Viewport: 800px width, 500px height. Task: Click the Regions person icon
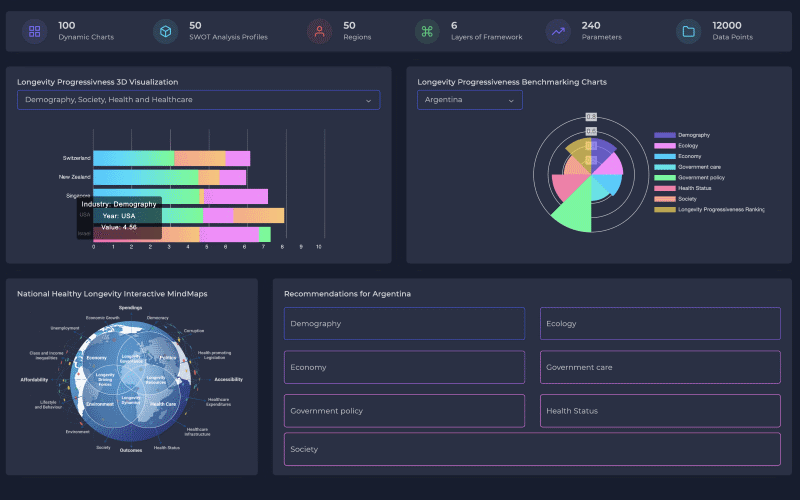coord(319,31)
